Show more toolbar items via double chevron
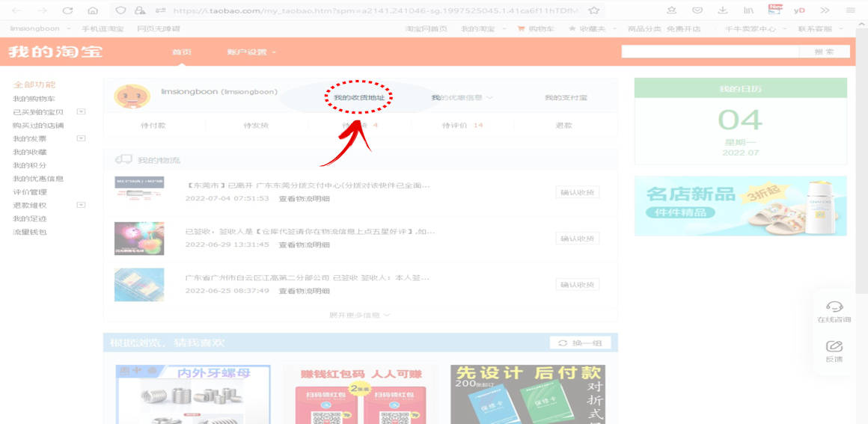This screenshot has height=424, width=868. 825,10
